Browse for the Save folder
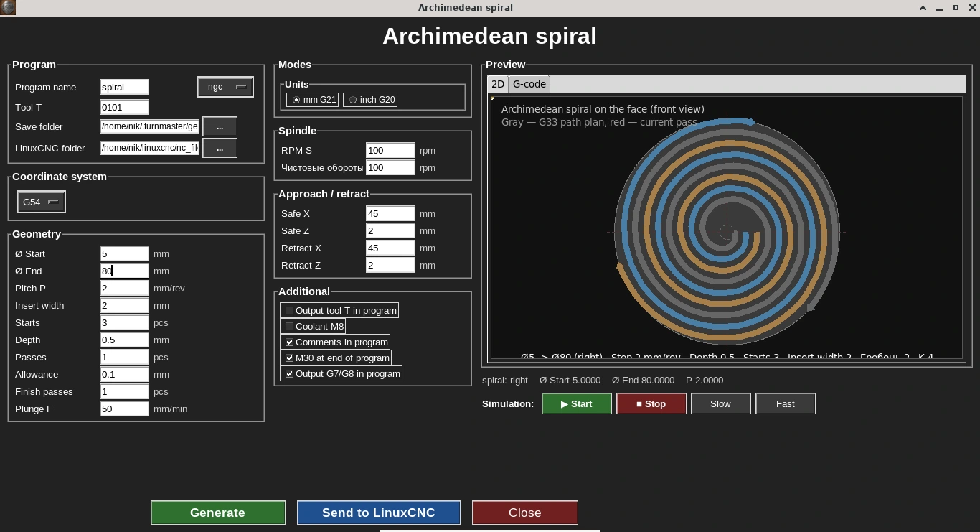980x532 pixels. (x=220, y=126)
